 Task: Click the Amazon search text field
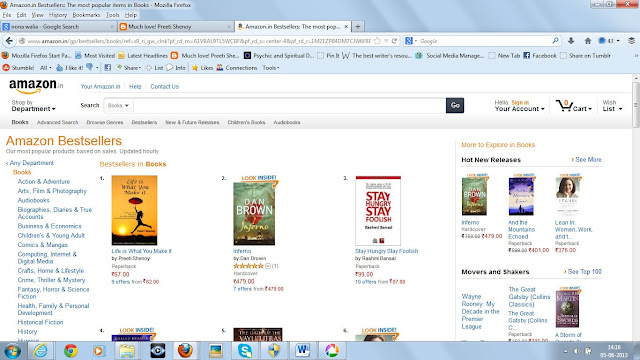(x=289, y=105)
